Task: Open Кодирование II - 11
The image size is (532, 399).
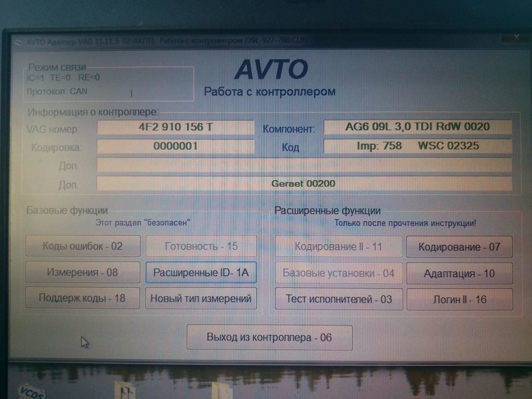Action: tap(339, 246)
